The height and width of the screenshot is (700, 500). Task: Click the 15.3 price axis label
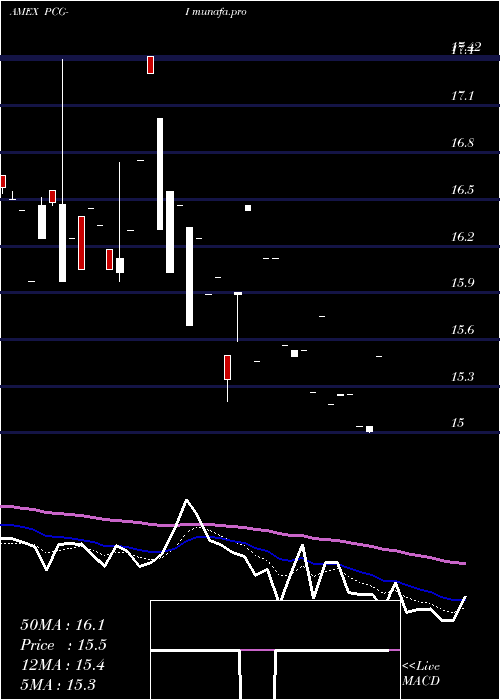(462, 376)
